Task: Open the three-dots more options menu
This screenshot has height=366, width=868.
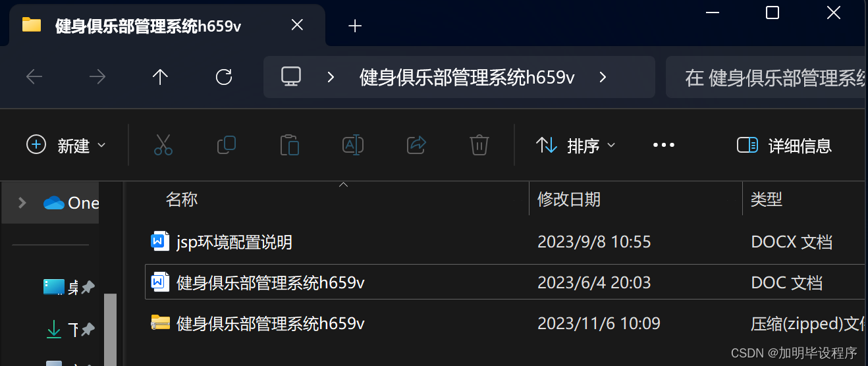Action: tap(663, 145)
